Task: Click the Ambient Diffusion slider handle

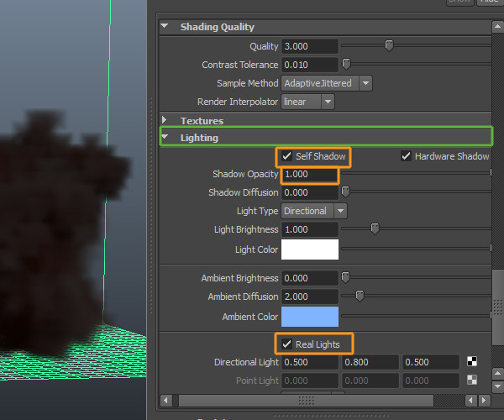Action: pyautogui.click(x=360, y=296)
